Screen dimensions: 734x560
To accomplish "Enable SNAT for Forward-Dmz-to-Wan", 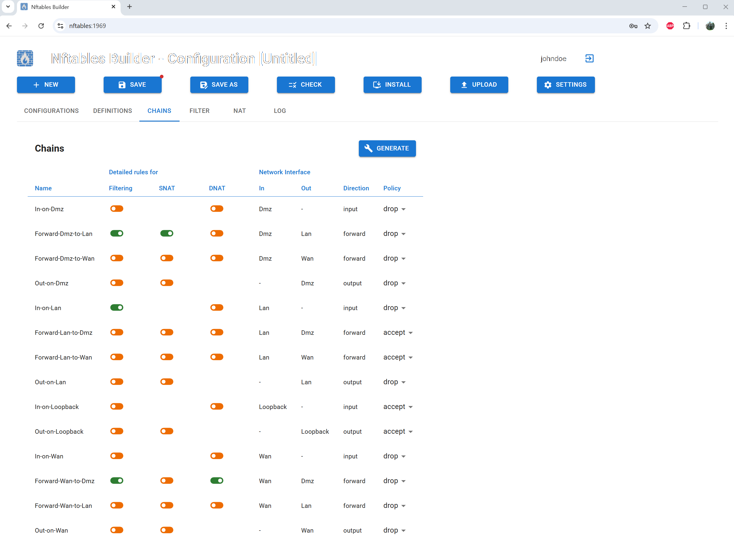I will pyautogui.click(x=166, y=258).
